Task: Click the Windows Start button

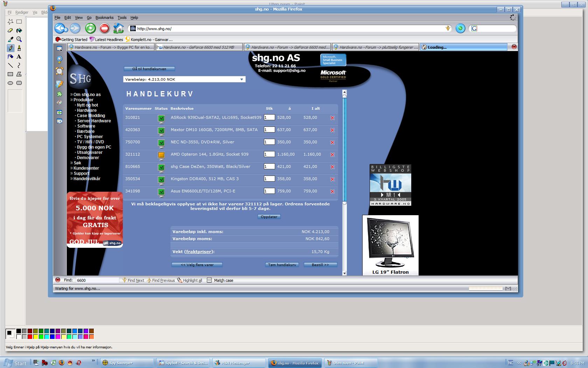Action: tap(15, 363)
